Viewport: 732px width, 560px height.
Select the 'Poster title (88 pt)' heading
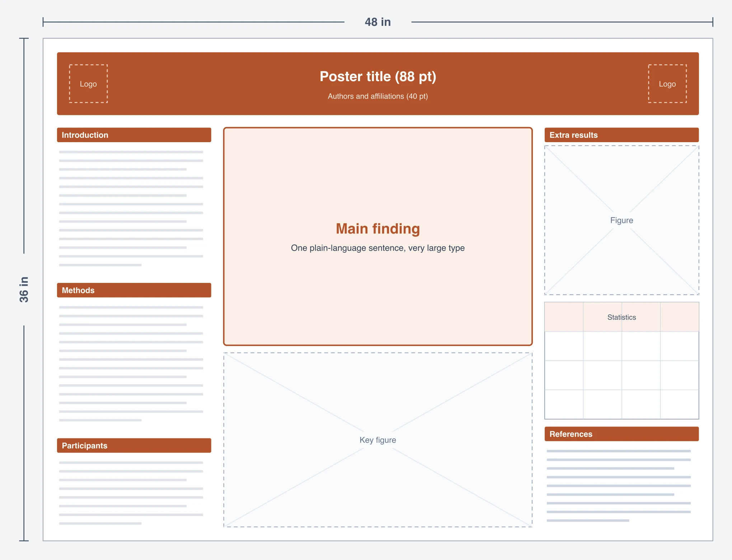(x=378, y=76)
